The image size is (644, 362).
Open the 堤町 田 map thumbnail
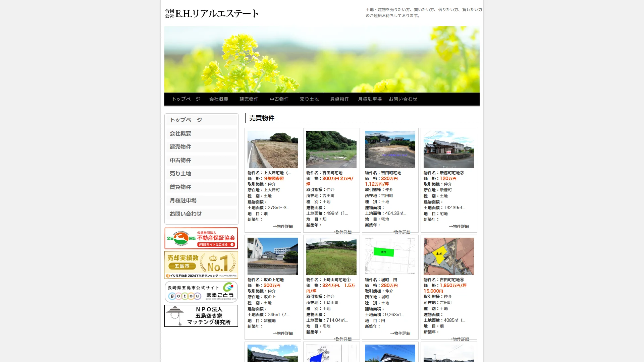pyautogui.click(x=390, y=256)
